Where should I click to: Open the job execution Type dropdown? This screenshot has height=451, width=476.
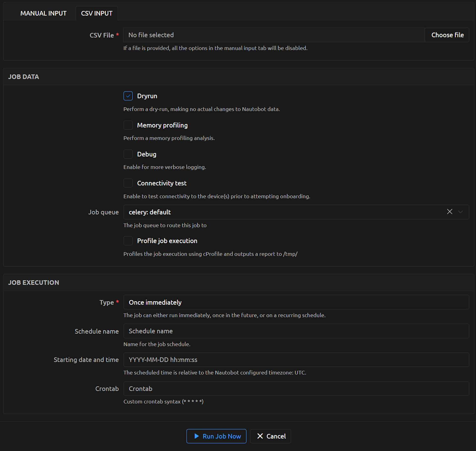(296, 302)
